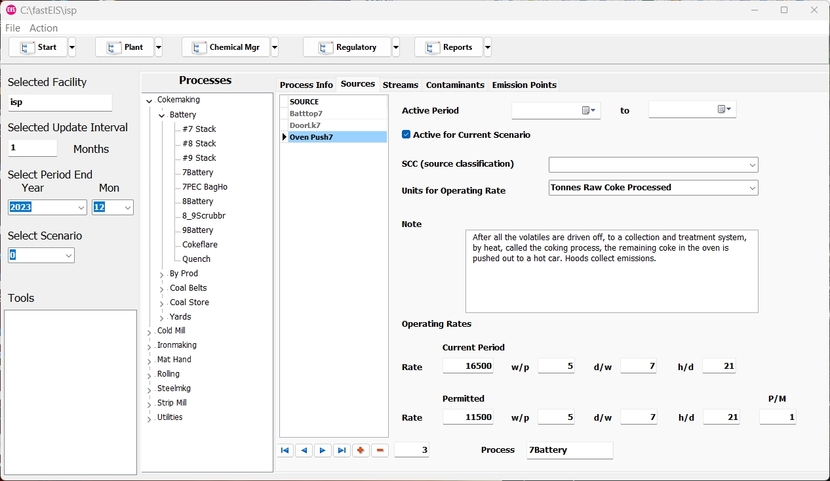Viewport: 830px width, 481px height.
Task: Click the Chemical Mgr toolbar button
Action: pos(226,47)
